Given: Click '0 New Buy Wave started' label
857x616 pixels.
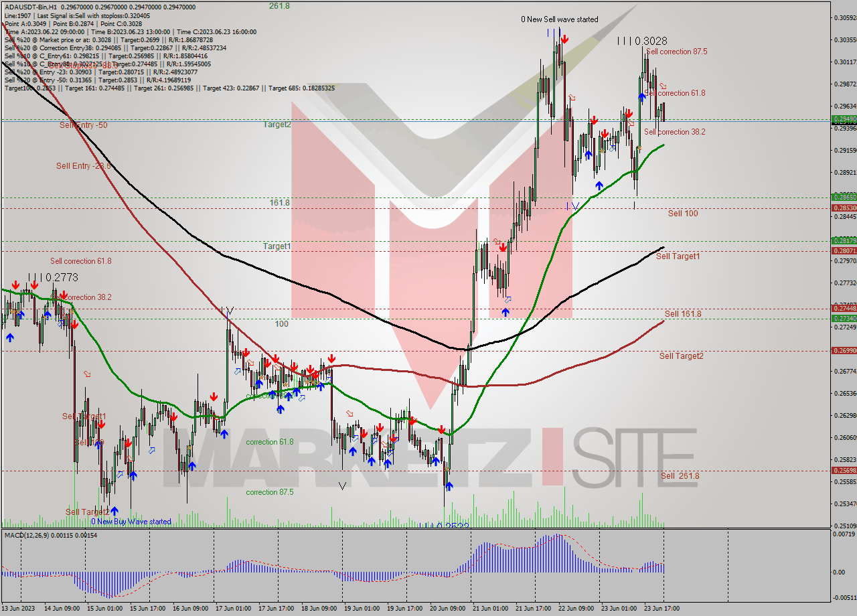Looking at the screenshot, I should [x=131, y=522].
